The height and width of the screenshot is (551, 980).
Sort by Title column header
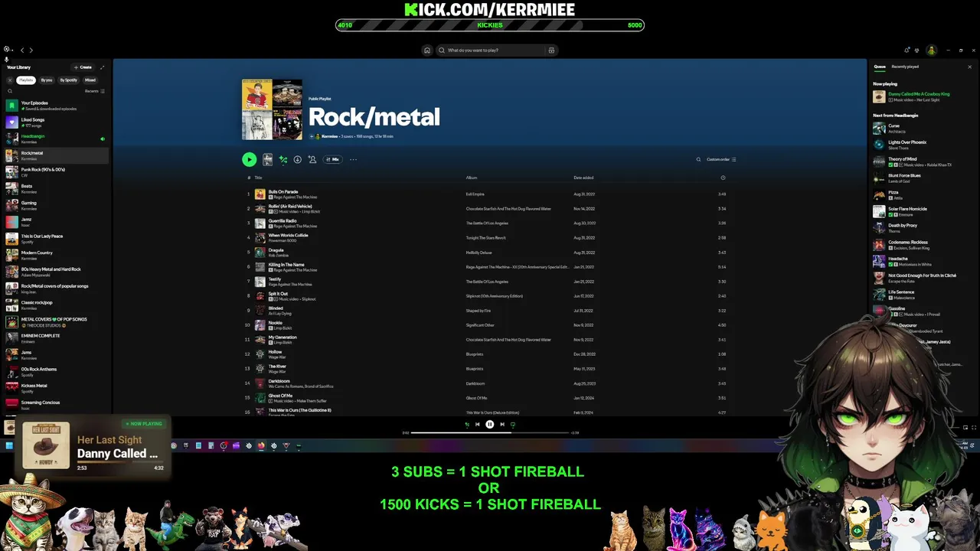pyautogui.click(x=258, y=178)
